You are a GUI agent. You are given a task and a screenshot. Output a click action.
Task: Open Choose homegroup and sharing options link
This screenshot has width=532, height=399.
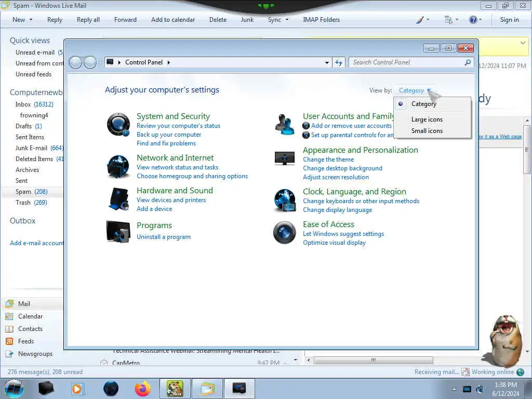[192, 176]
